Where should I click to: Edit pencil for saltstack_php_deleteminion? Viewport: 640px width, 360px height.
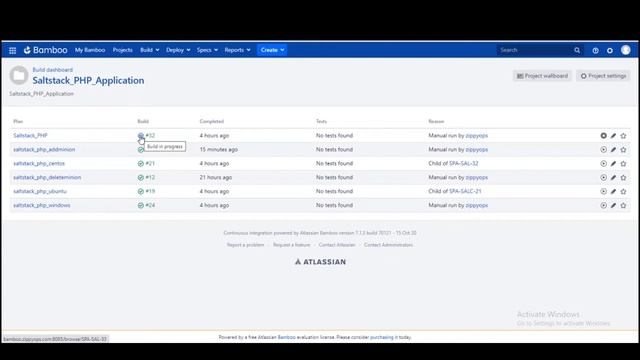pos(613,178)
